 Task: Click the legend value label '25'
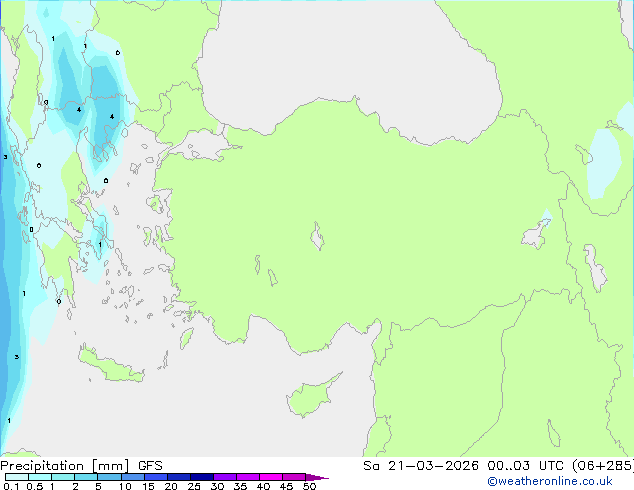tap(194, 486)
